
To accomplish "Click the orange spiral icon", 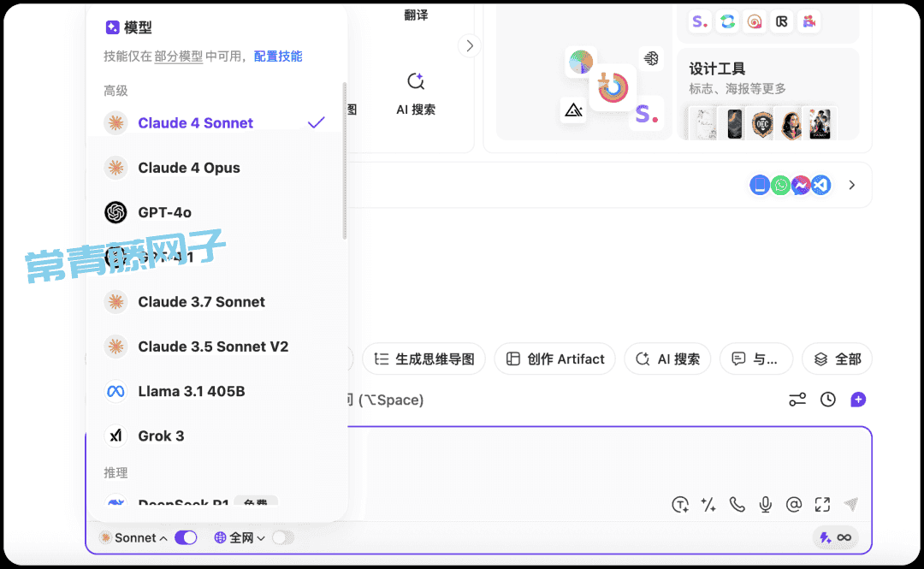I will [x=755, y=21].
